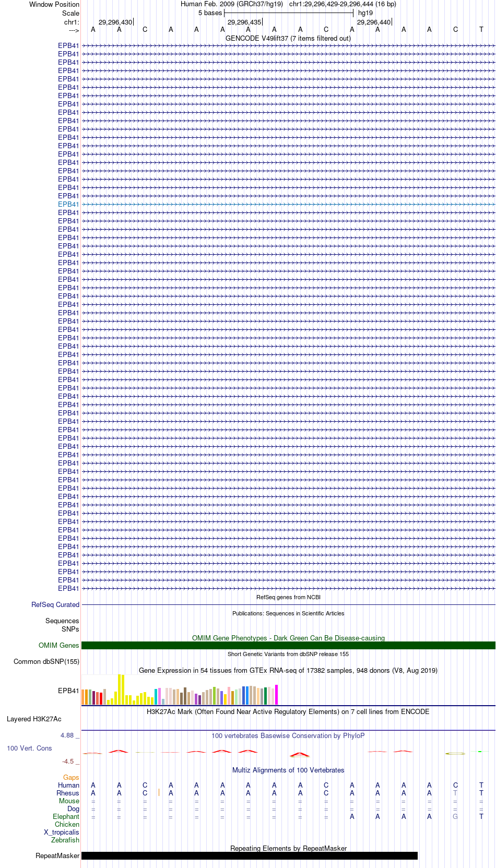Image resolution: width=496 pixels, height=868 pixels.
Task: Click the Gaps row label
Action: coord(71,777)
